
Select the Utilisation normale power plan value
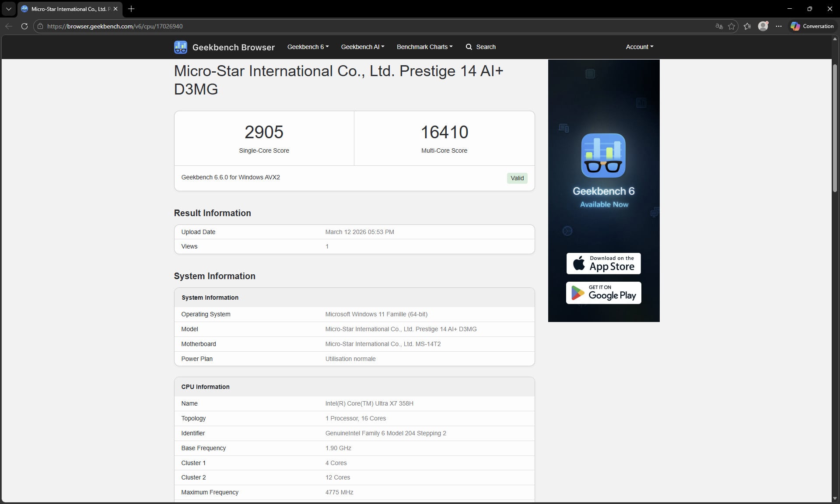click(x=350, y=359)
